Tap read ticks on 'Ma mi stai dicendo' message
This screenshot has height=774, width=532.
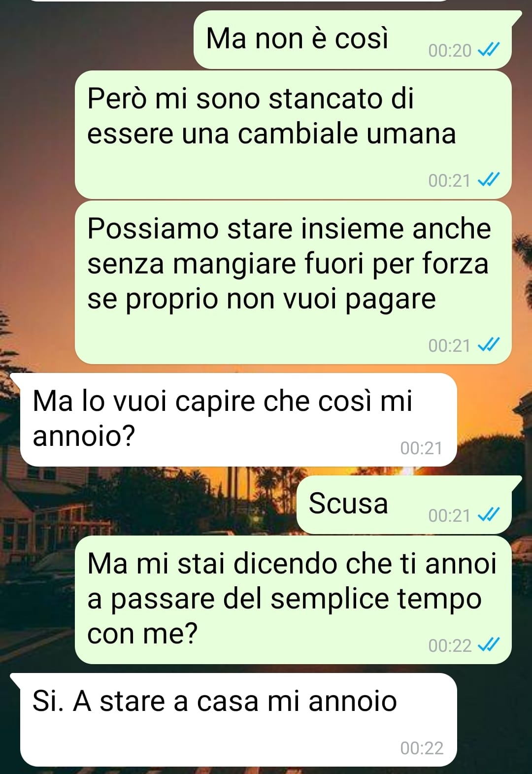[x=489, y=644]
